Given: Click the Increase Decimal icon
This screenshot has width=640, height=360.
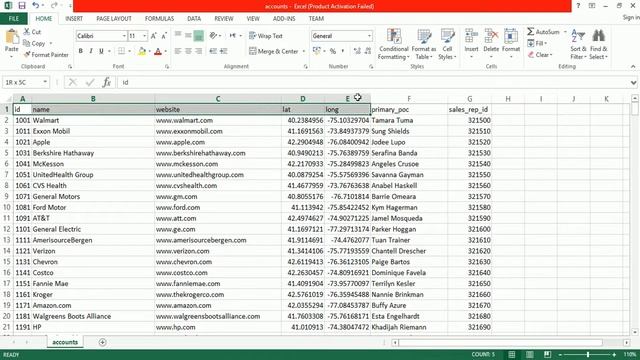Looking at the screenshot, I should [x=357, y=51].
